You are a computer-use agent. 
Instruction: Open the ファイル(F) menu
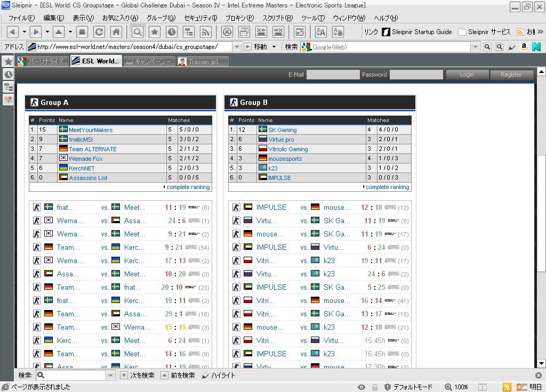(x=21, y=18)
